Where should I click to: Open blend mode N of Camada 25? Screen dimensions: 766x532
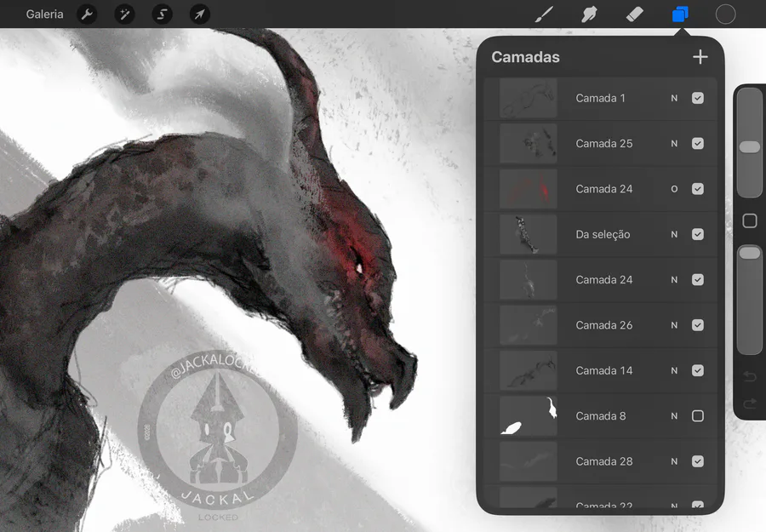tap(674, 144)
